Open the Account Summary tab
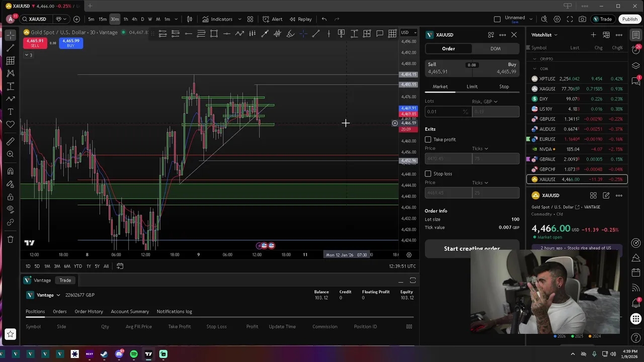The image size is (644, 362). click(130, 312)
